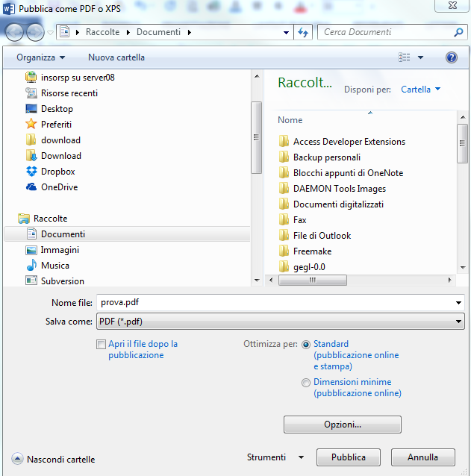Select Freemake folder name
The width and height of the screenshot is (471, 476).
pyautogui.click(x=312, y=251)
